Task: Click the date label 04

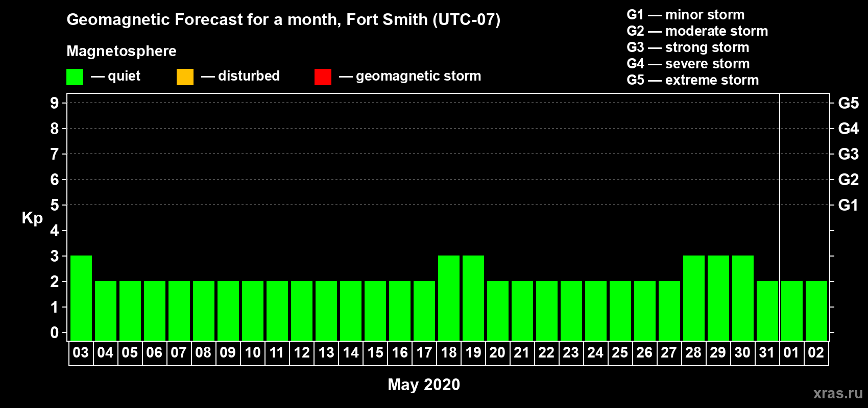Action: coord(105,352)
